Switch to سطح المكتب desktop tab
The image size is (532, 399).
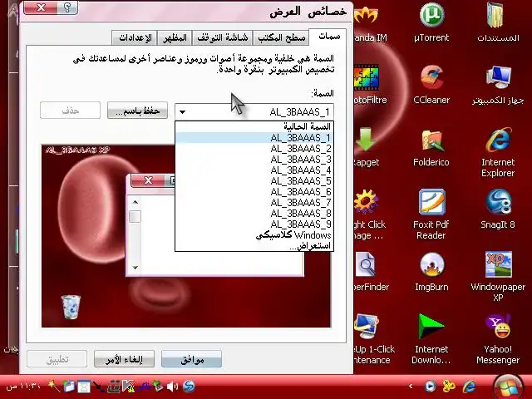[x=282, y=38]
